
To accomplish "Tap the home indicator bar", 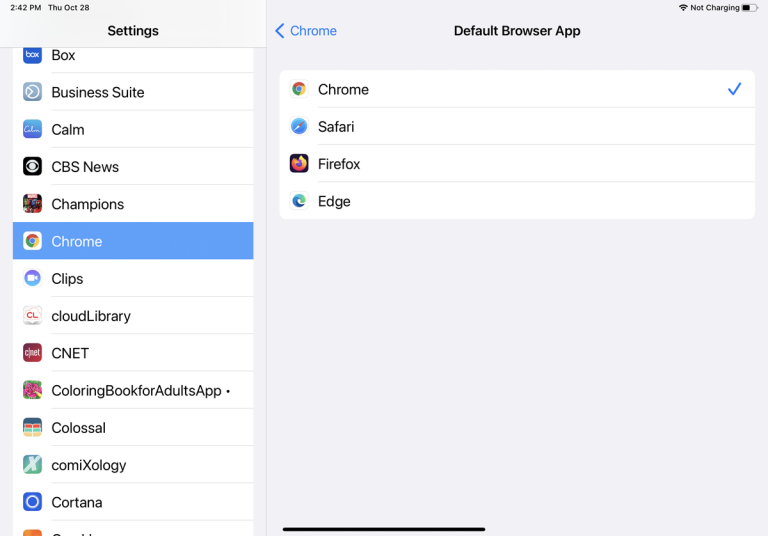I will click(384, 529).
